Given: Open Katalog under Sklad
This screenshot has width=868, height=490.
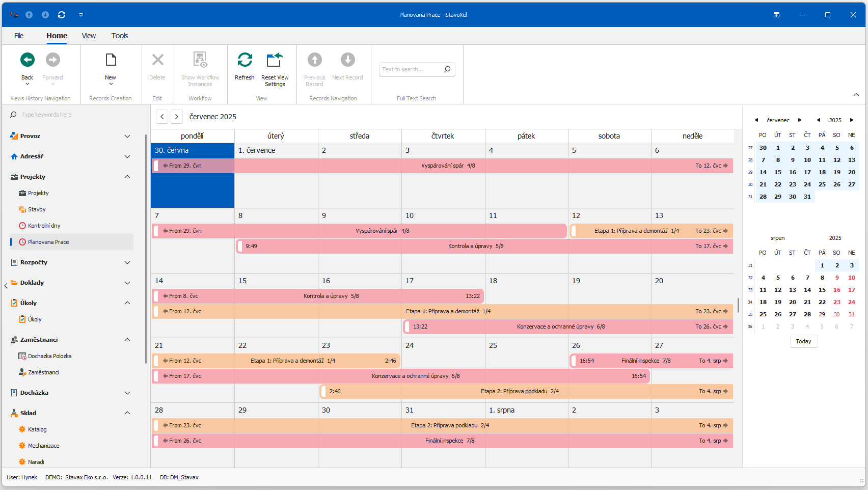Looking at the screenshot, I should point(37,429).
